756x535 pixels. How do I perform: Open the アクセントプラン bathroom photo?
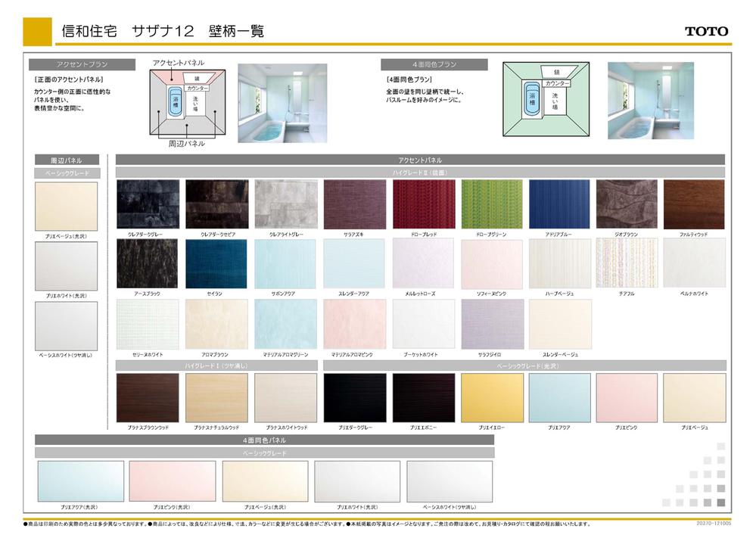pos(282,103)
